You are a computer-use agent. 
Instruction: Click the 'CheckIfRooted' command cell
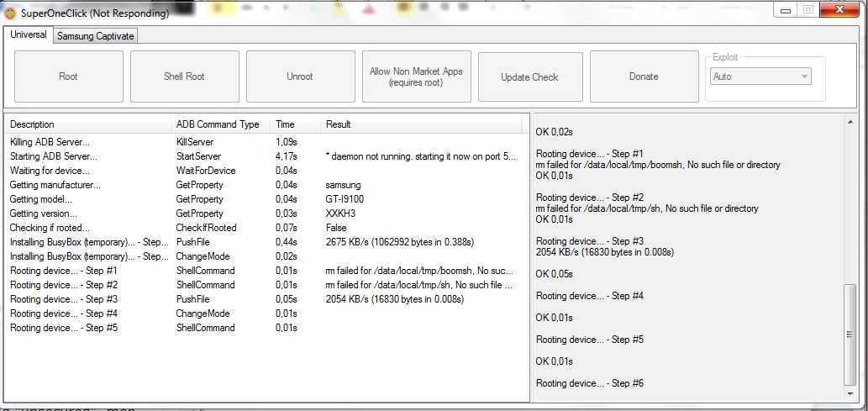pyautogui.click(x=206, y=228)
